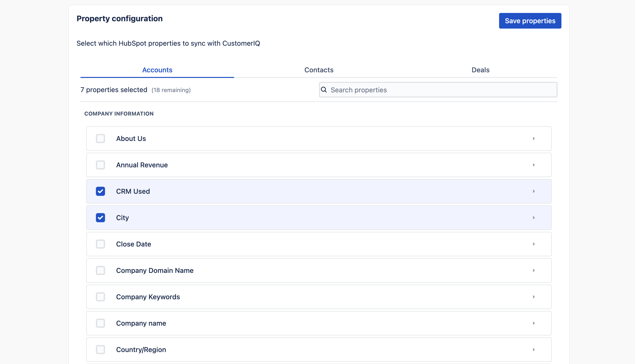Image resolution: width=635 pixels, height=364 pixels.
Task: Expand Country/Region chevron arrow
Action: [534, 350]
